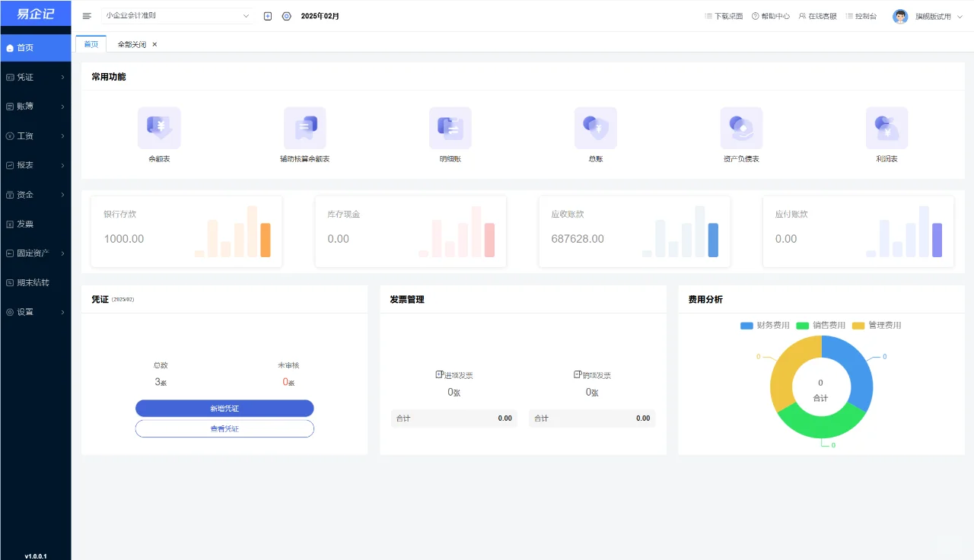
Task: Open the 旗舰版试用 user dropdown
Action: pos(939,16)
